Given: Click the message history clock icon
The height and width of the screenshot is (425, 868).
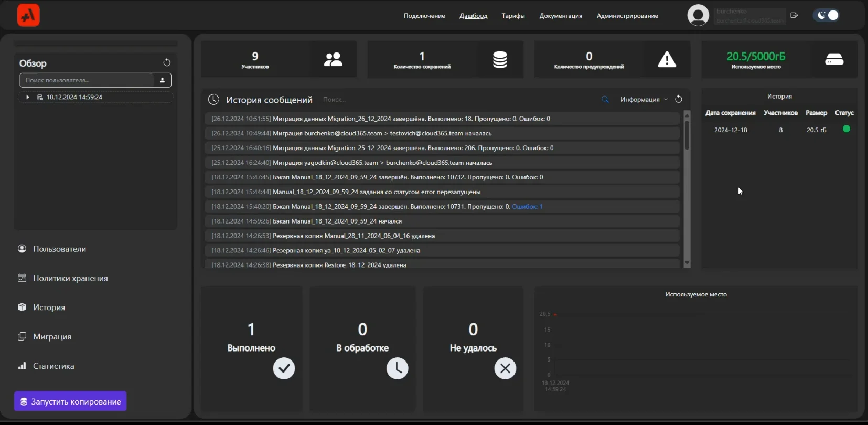Looking at the screenshot, I should pos(213,99).
